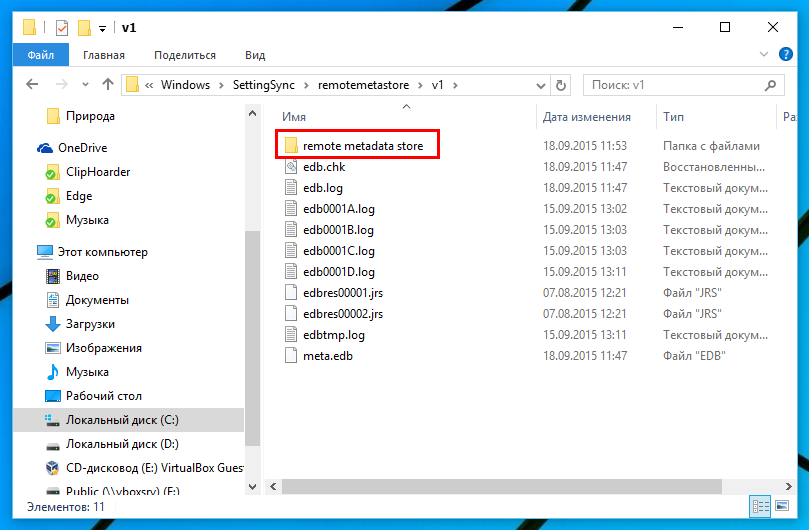Switch to details view icon
The image size is (809, 530).
coord(761,506)
